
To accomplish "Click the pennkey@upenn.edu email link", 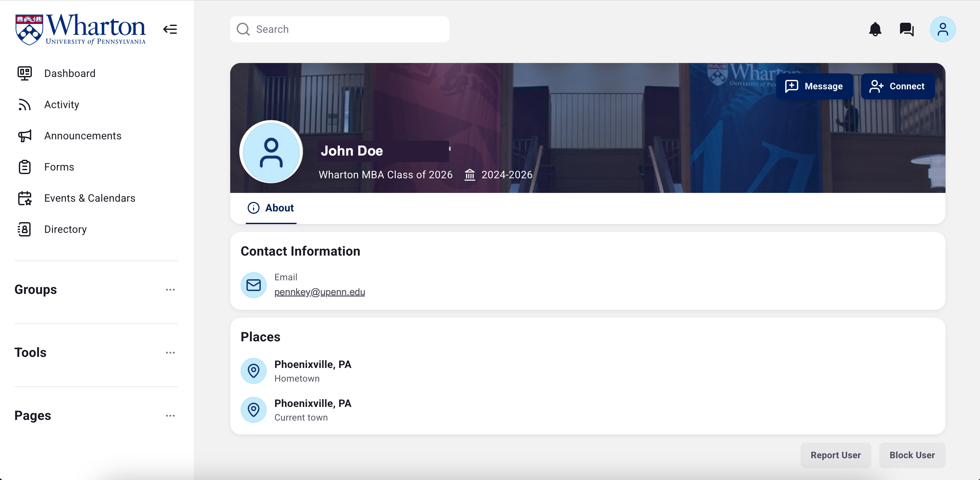I will (x=319, y=292).
